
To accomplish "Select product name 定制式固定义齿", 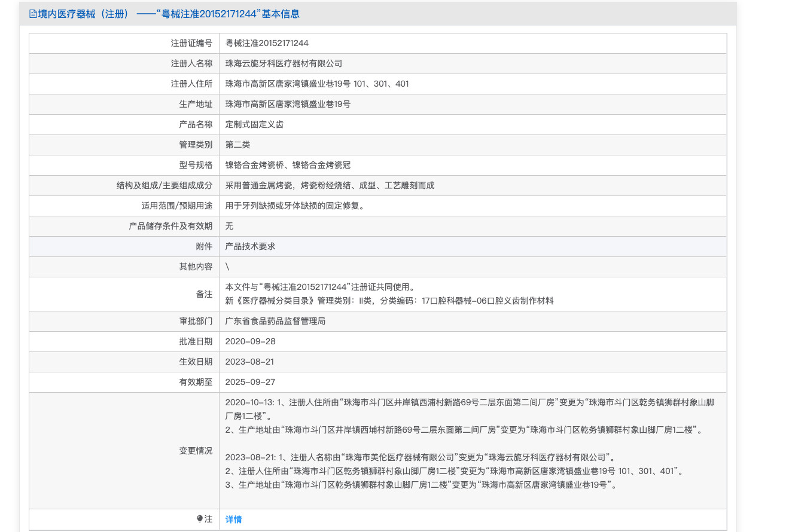I will pyautogui.click(x=254, y=124).
